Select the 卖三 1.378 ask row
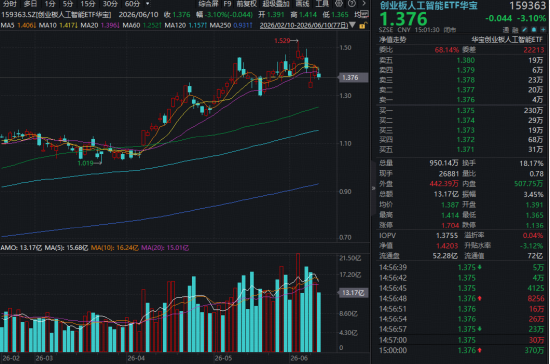This screenshot has height=364, width=550. [x=461, y=80]
